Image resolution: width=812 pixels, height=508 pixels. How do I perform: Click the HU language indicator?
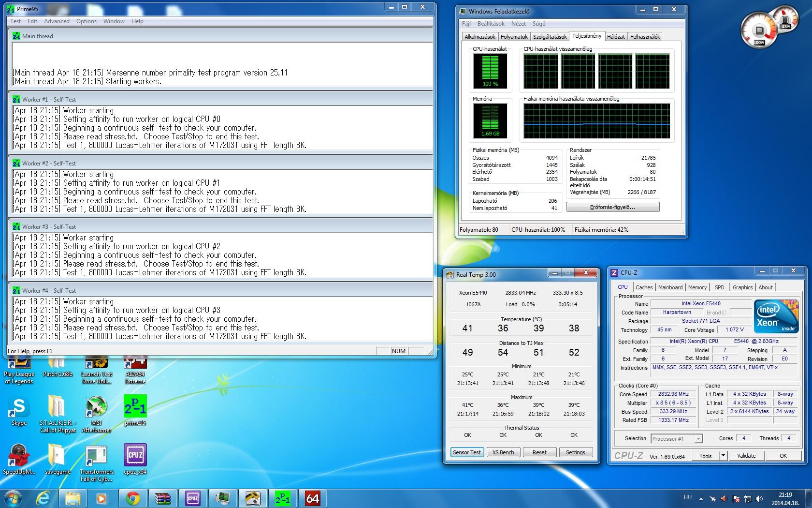[687, 497]
